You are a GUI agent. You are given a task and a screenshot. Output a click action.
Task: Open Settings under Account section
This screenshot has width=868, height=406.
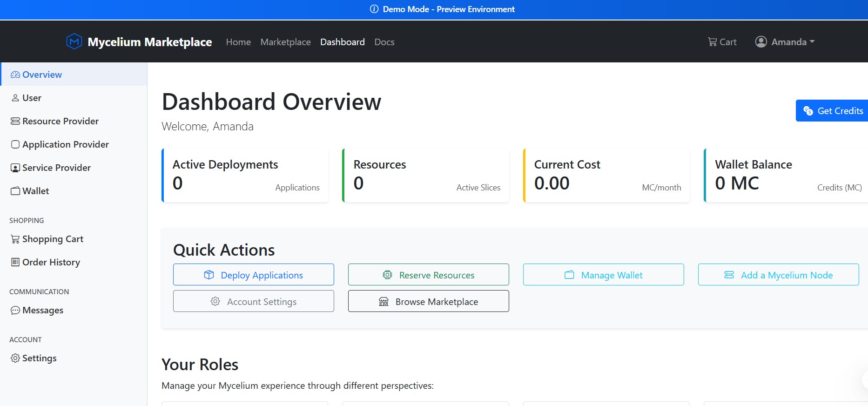click(39, 358)
